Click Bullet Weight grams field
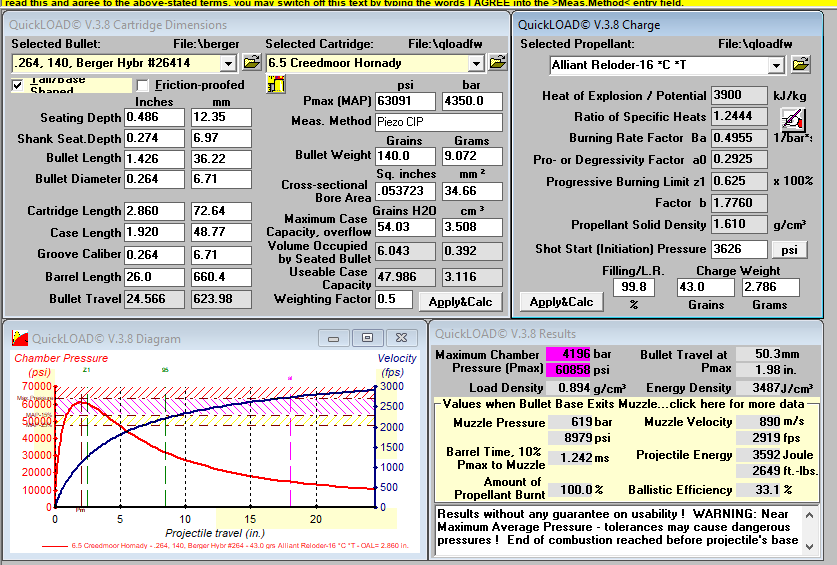837x565 pixels. point(472,156)
